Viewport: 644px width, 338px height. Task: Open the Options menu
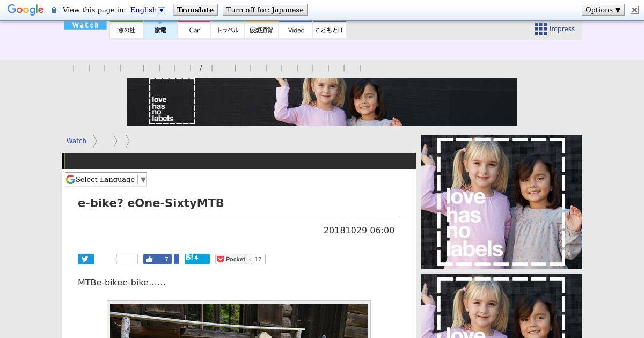pos(603,10)
